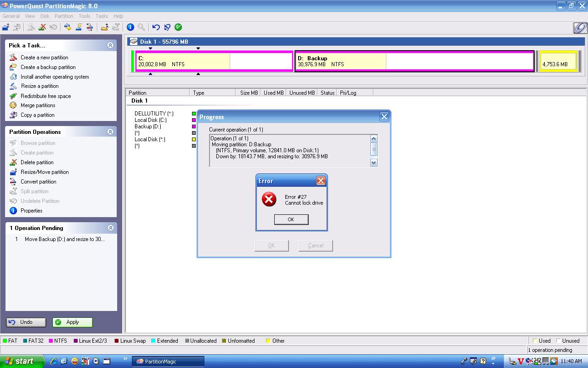Viewport: 588px width, 368px height.
Task: Click the yellow swatch beside Local Disk (*:)
Action: click(194, 139)
